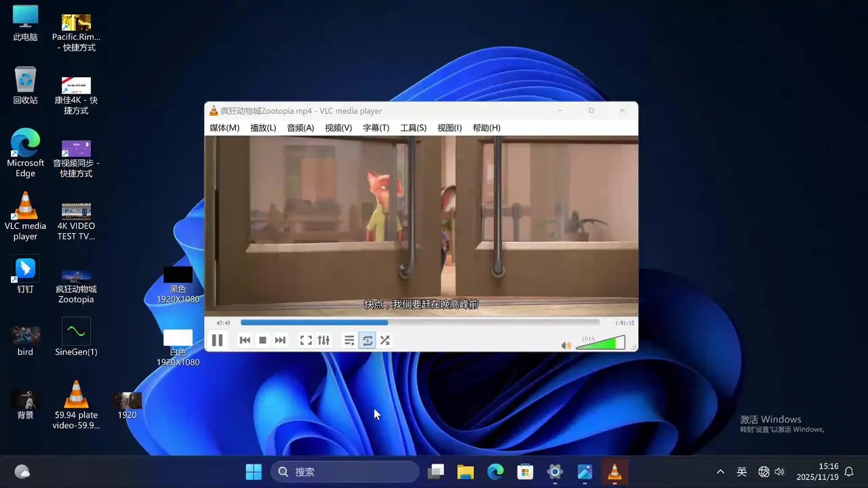The width and height of the screenshot is (868, 488).
Task: Select Microsoft Edge desktop shortcut
Action: (x=25, y=153)
